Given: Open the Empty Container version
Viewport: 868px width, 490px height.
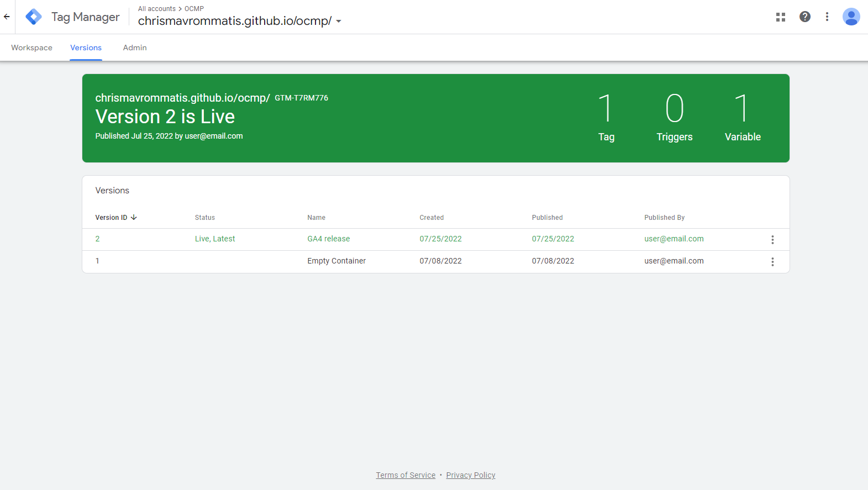Looking at the screenshot, I should point(336,261).
